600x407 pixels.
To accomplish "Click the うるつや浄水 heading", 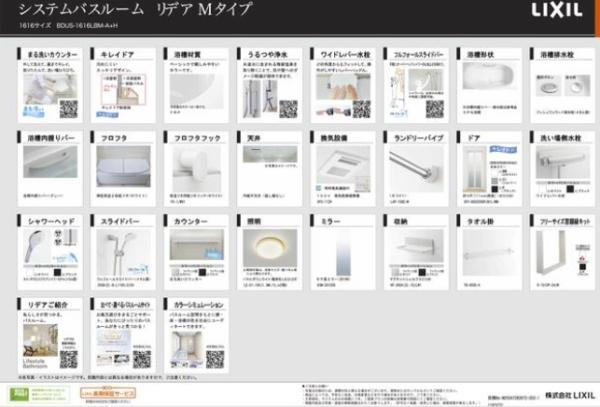I will (x=267, y=55).
